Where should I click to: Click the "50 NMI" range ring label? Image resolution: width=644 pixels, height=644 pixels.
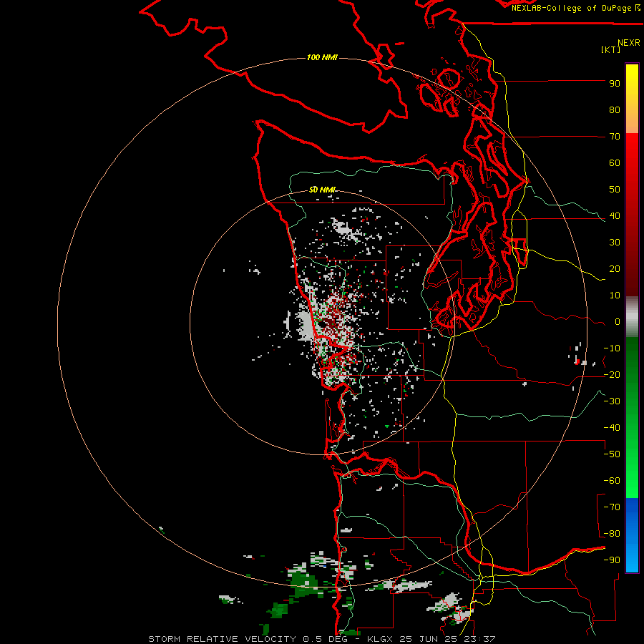pyautogui.click(x=322, y=190)
